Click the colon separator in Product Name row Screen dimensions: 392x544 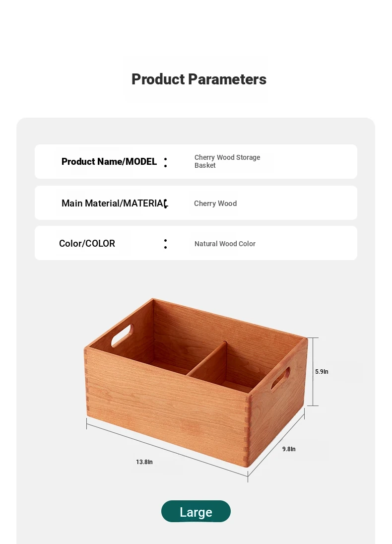165,162
